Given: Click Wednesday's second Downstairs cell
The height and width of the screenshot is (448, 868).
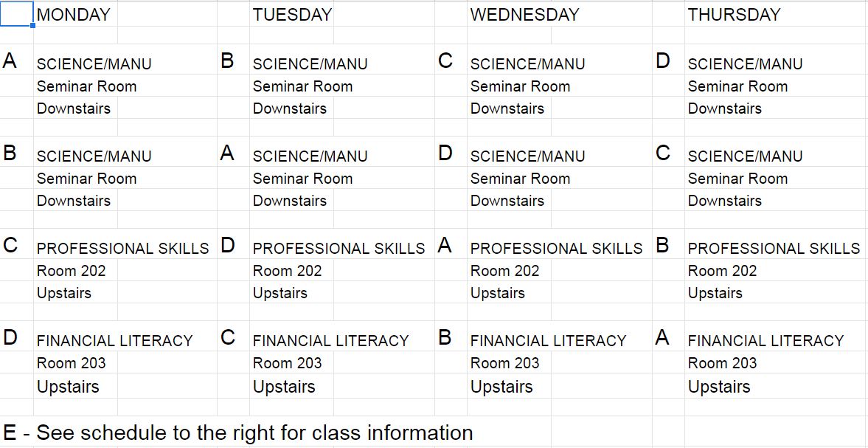Looking at the screenshot, I should point(507,201).
